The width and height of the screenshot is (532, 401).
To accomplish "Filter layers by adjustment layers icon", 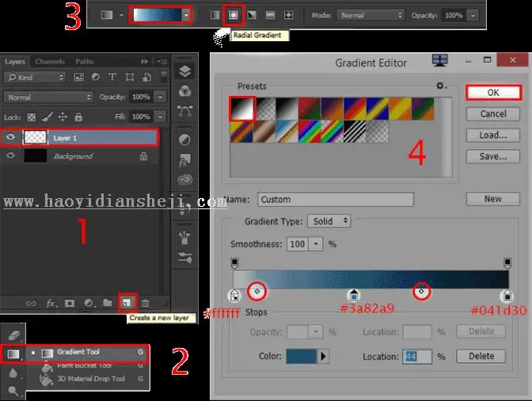I will 96,77.
